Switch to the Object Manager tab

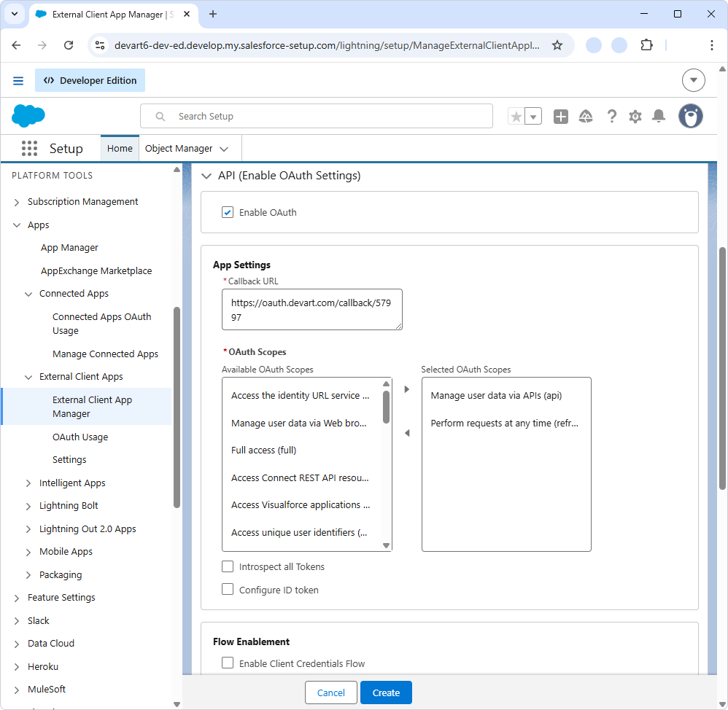pos(179,149)
